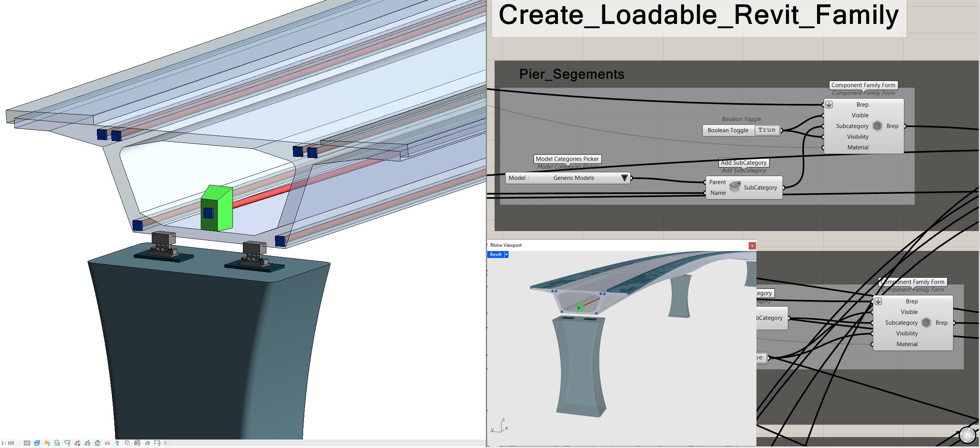Screen dimensions: 980x448
Task: Click upper Component Family Form Material input
Action: click(x=858, y=148)
